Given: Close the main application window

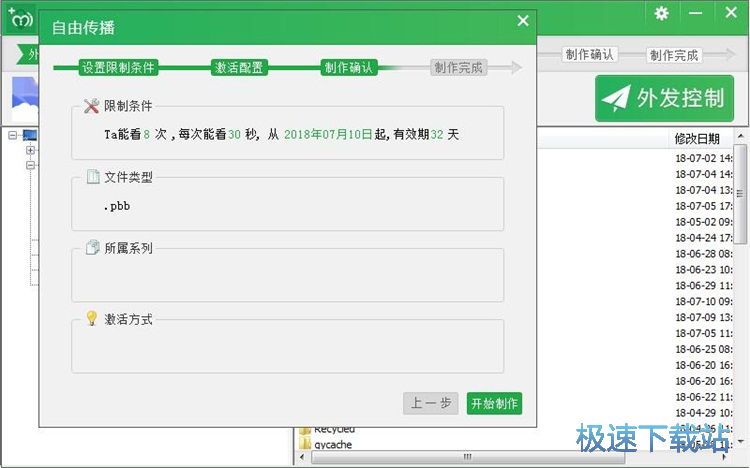Looking at the screenshot, I should (x=731, y=12).
